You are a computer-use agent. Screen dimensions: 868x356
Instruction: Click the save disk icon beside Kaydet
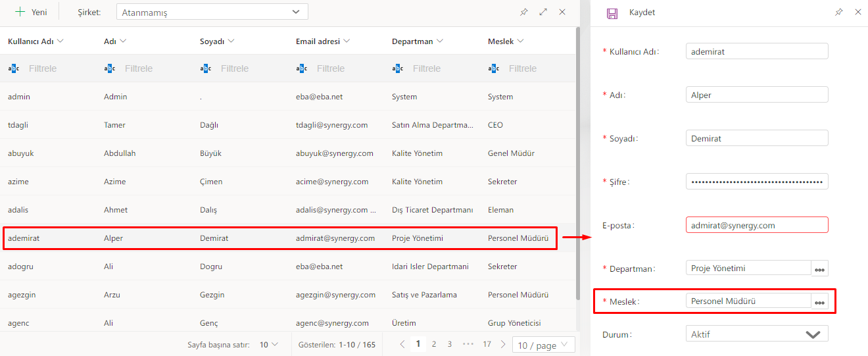[612, 13]
